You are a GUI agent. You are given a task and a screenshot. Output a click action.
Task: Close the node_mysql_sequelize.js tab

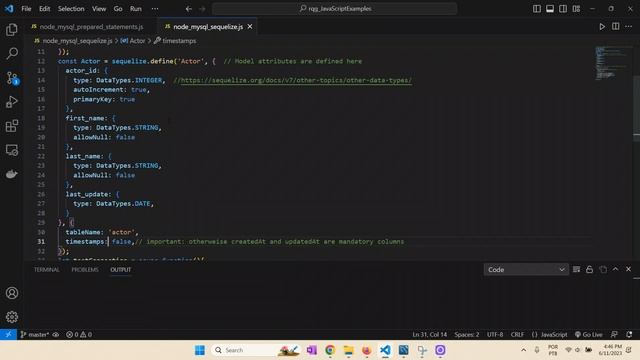[250, 27]
